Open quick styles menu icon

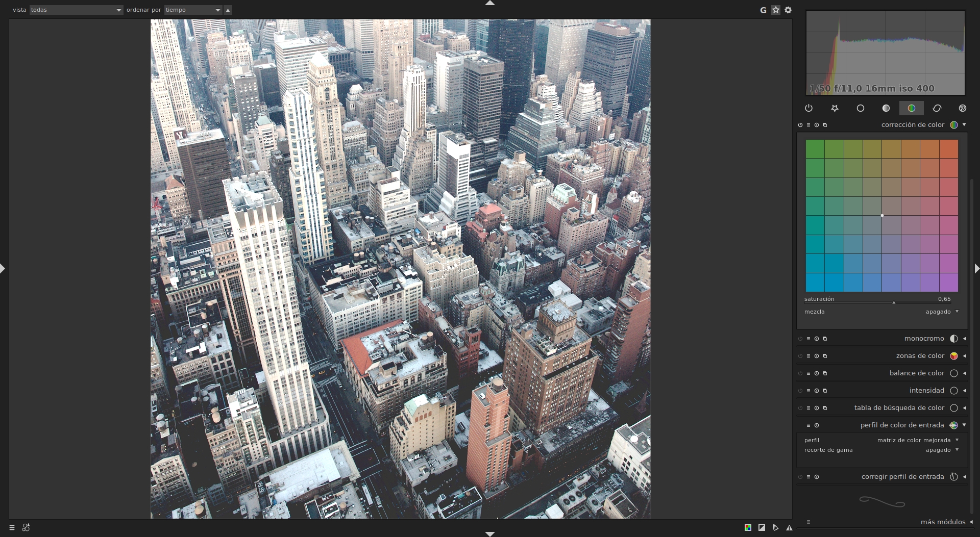pyautogui.click(x=26, y=528)
